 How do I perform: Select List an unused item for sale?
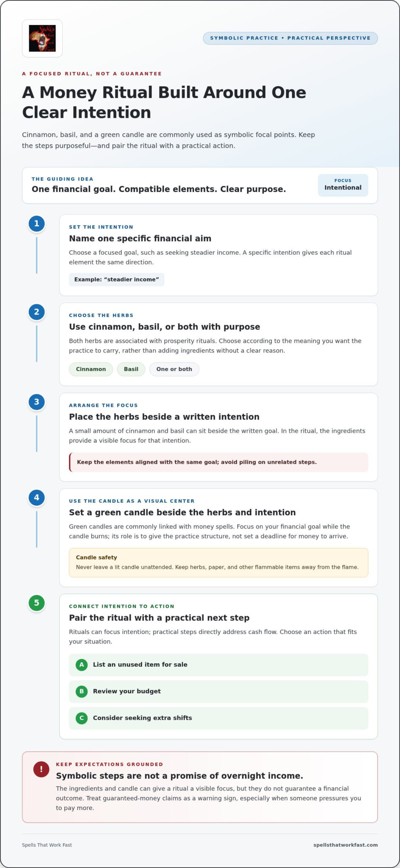[219, 665]
